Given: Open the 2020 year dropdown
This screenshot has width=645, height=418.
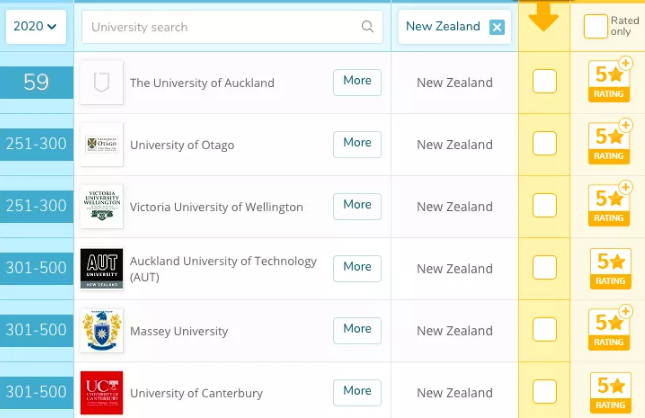Looking at the screenshot, I should pyautogui.click(x=36, y=27).
